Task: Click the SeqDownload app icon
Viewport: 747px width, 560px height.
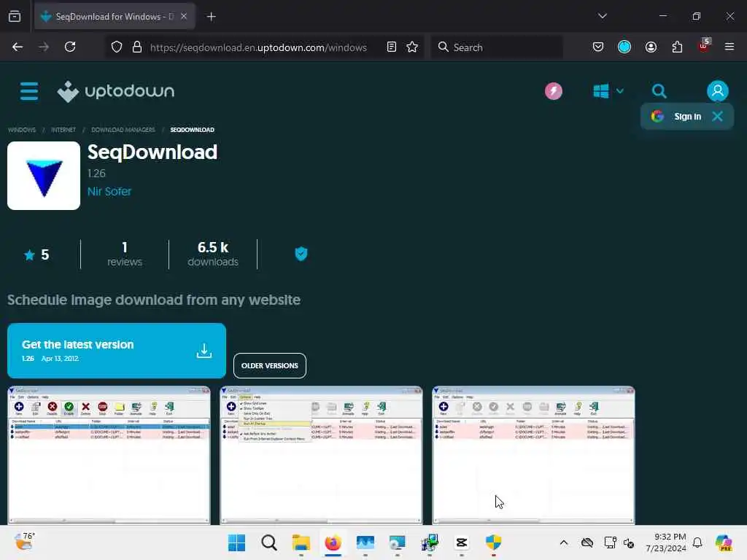Action: pos(44,175)
